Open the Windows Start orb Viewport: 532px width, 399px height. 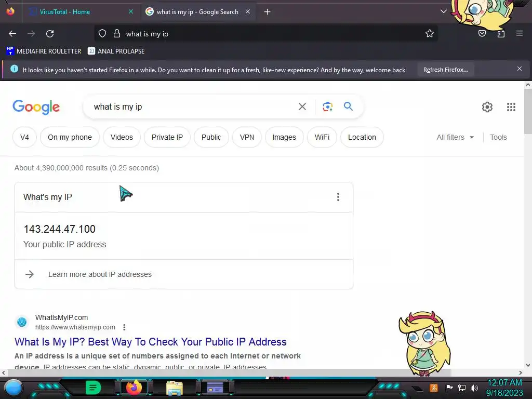[14, 388]
